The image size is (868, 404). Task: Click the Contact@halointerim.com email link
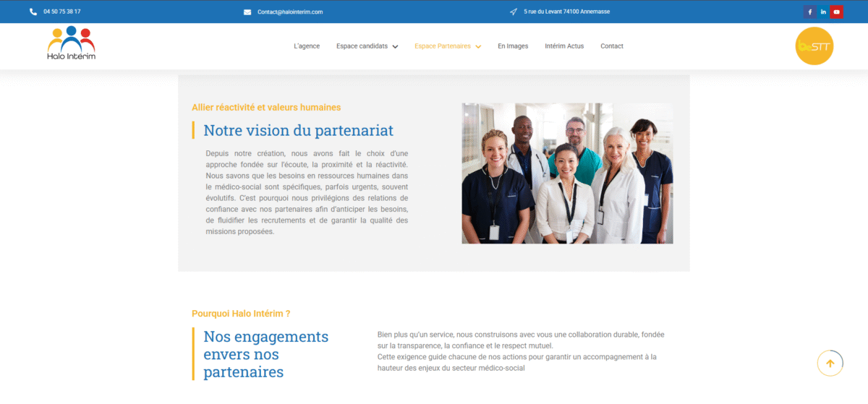290,12
